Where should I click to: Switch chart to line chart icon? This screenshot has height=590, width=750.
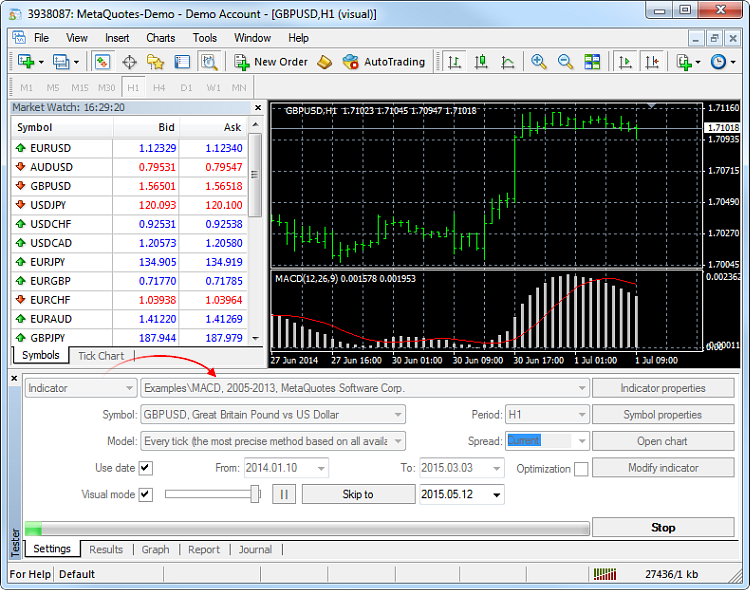point(507,62)
